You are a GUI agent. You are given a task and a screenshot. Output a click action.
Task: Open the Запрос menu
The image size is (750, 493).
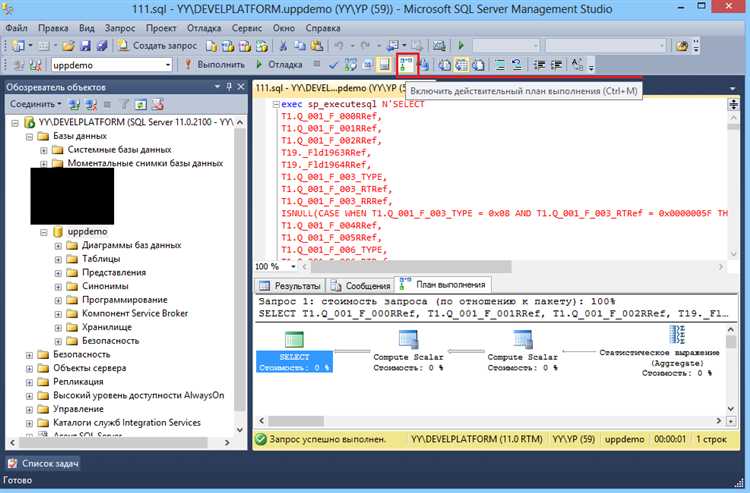(119, 29)
